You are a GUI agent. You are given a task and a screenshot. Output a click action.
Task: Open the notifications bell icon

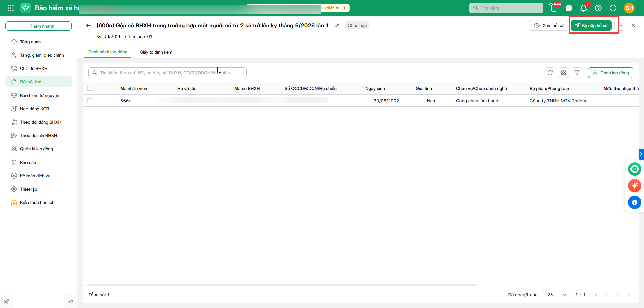584,8
